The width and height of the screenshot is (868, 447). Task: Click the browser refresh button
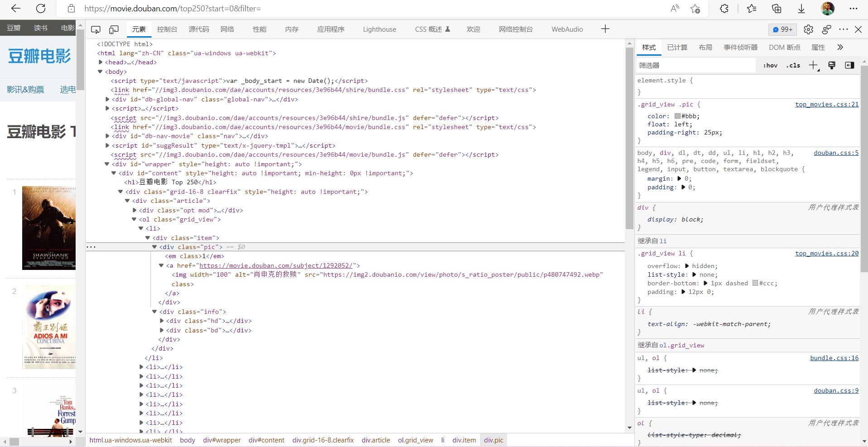click(x=41, y=9)
